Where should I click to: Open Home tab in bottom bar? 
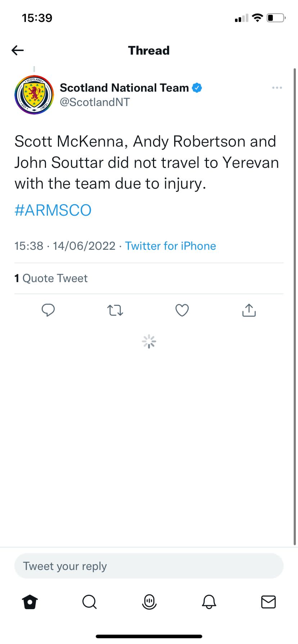[x=30, y=602]
